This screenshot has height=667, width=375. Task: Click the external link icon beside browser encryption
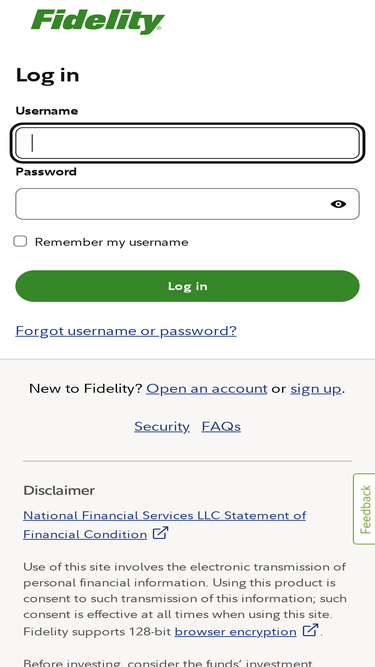[310, 630]
